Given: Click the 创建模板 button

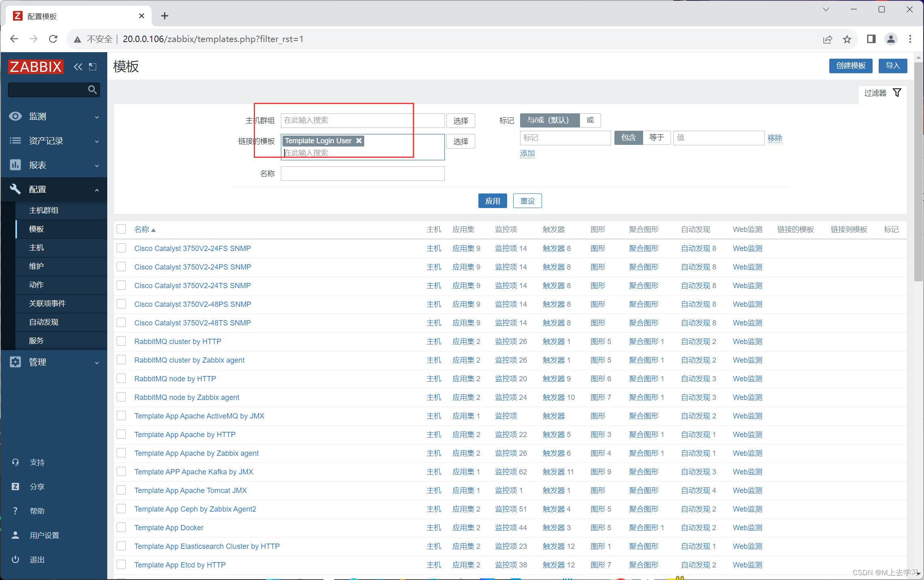Looking at the screenshot, I should [851, 66].
